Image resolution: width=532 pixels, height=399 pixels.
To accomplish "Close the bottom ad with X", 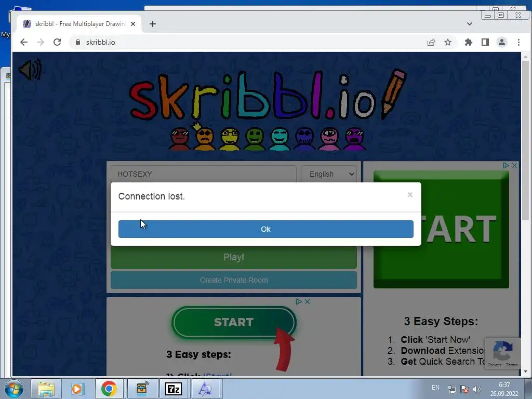I will pos(308,302).
